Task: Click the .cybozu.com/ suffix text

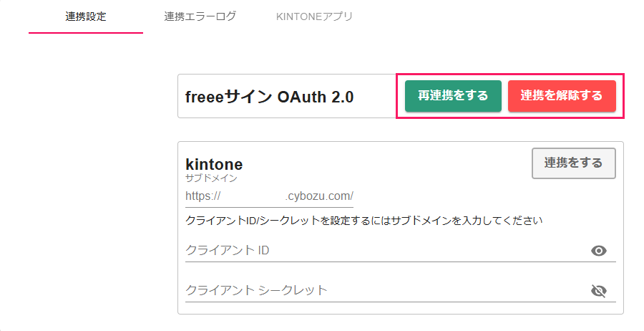Action: (x=319, y=196)
